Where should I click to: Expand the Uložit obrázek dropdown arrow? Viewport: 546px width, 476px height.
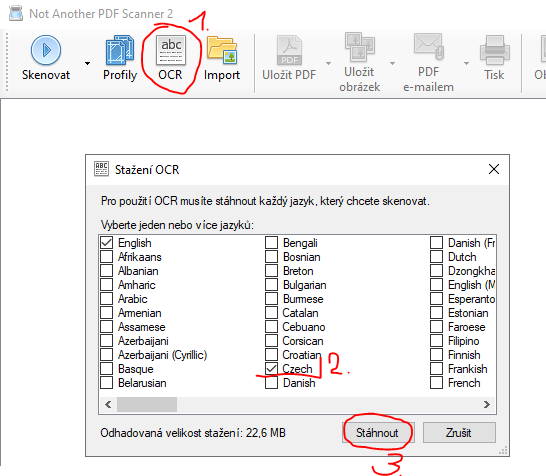point(392,63)
